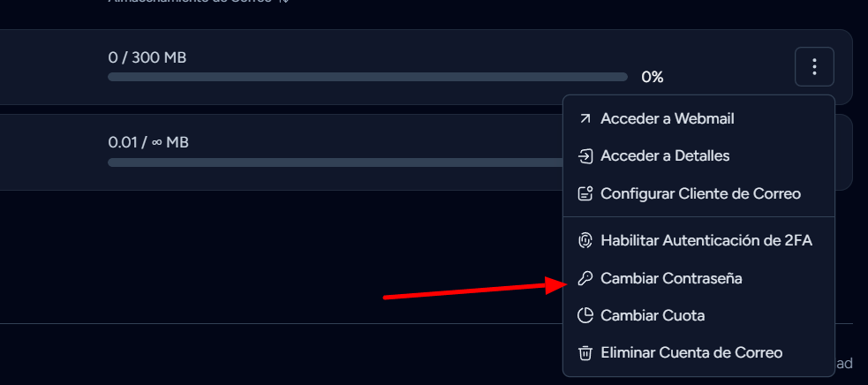Choose Configurar Cliente de Correo
Screen dimensions: 868x385
click(698, 193)
